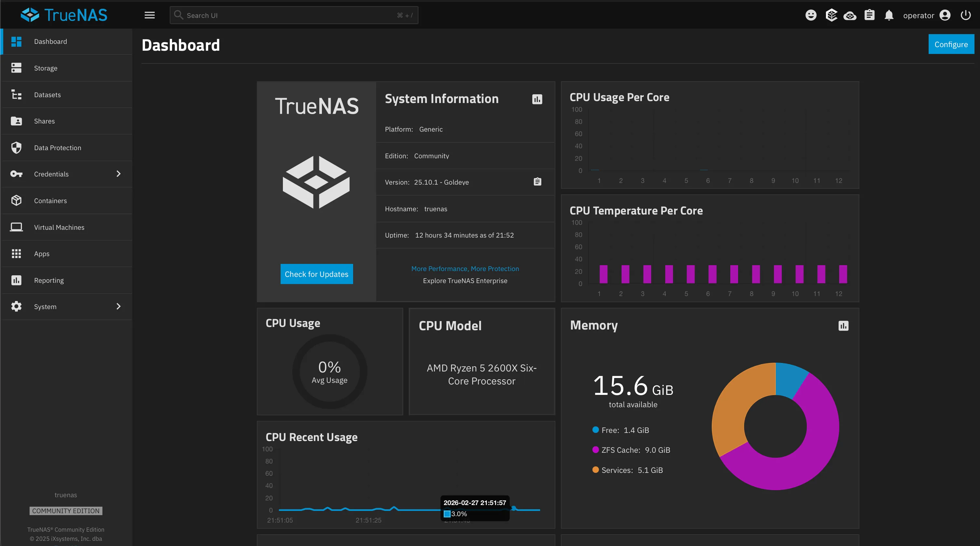Image resolution: width=980 pixels, height=546 pixels.
Task: Select Data Protection in the sidebar
Action: pos(58,148)
